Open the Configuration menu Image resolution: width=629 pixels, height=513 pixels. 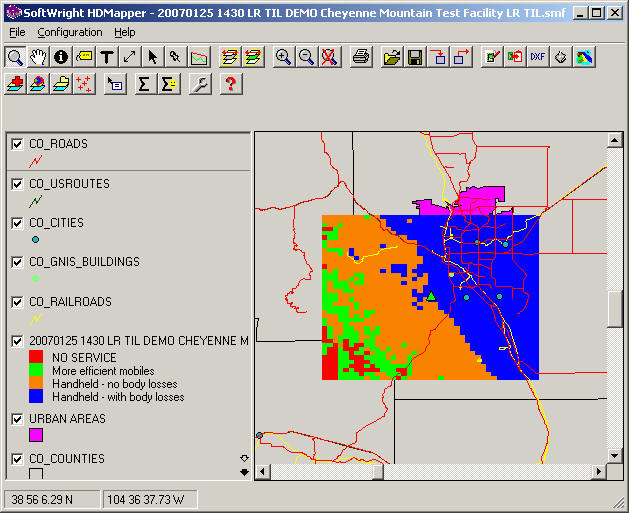point(70,32)
